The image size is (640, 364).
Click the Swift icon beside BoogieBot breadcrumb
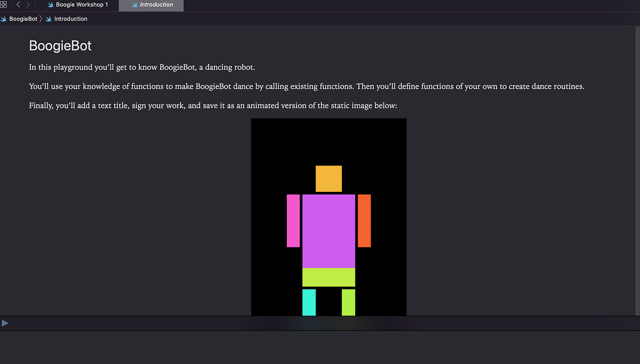(4, 19)
